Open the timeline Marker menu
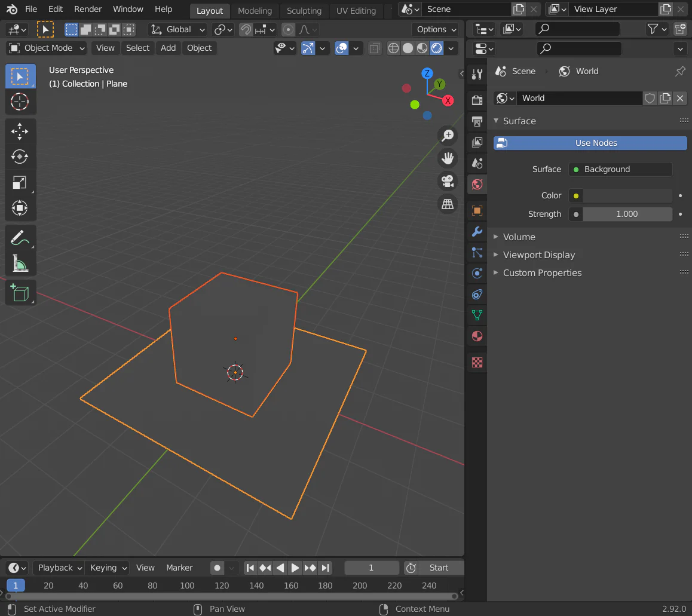 [179, 568]
